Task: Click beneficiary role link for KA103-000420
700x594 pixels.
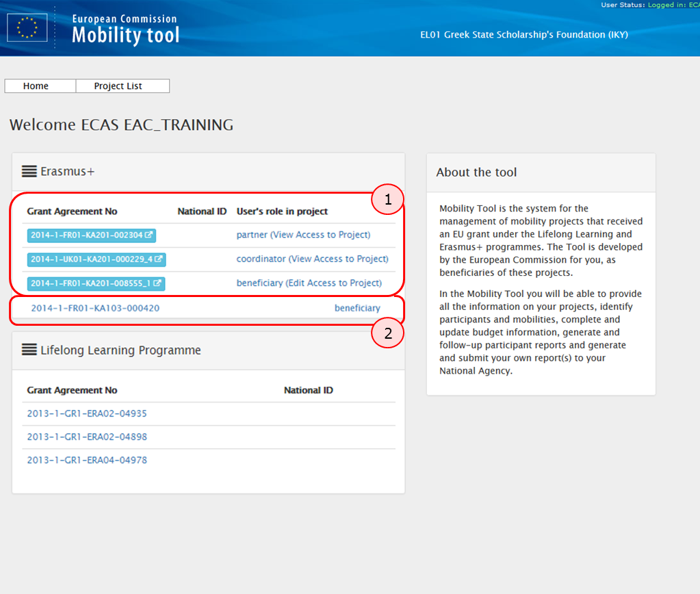Action: [358, 308]
